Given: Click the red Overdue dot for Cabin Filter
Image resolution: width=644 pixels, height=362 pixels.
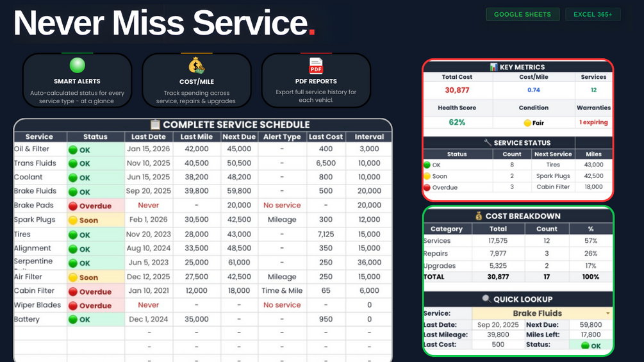Looking at the screenshot, I should [73, 292].
